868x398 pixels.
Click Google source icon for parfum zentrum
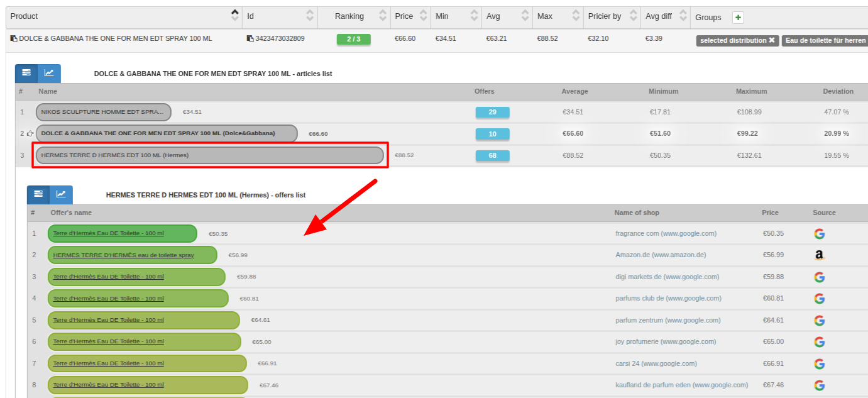tap(819, 321)
